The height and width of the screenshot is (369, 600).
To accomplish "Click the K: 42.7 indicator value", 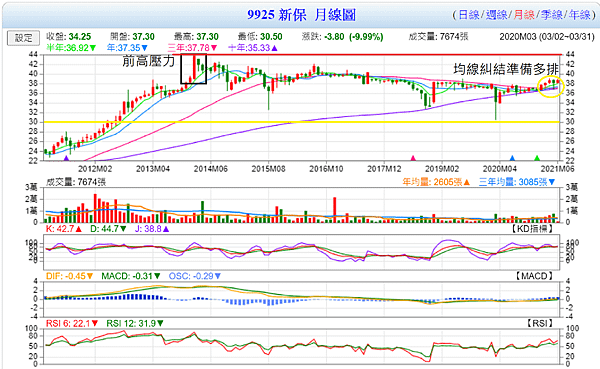I will pos(64,229).
